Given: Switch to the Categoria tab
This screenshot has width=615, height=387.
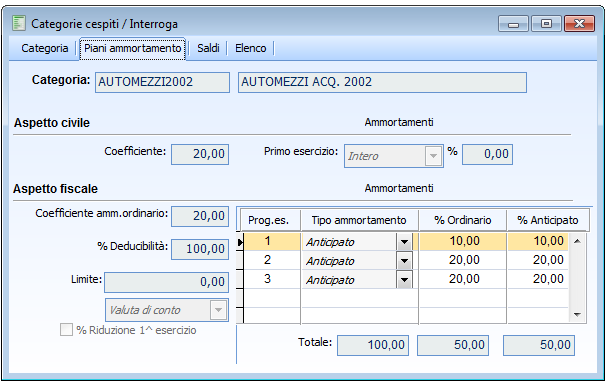Looking at the screenshot, I should [44, 48].
